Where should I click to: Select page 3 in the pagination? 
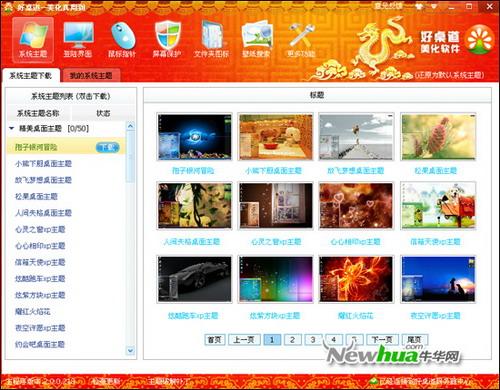pos(313,340)
